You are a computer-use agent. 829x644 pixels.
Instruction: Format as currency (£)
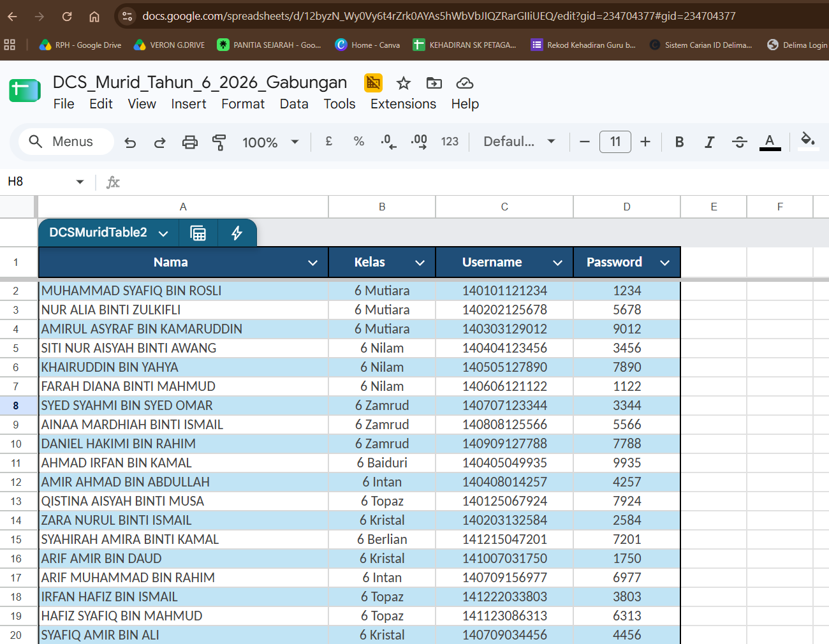pyautogui.click(x=329, y=142)
